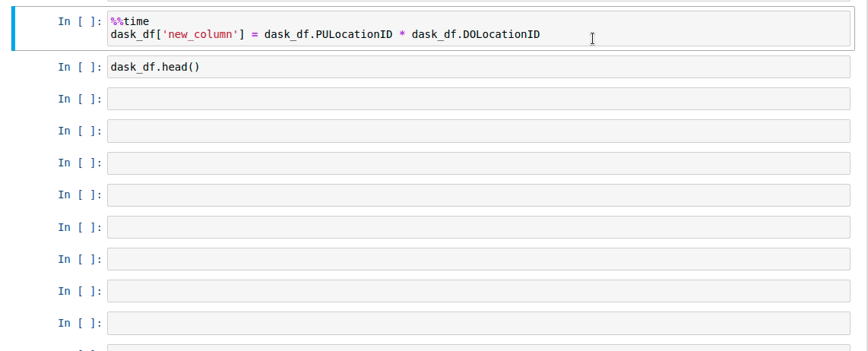
Task: Focus first empty cell below dask_df.head()
Action: (x=478, y=99)
